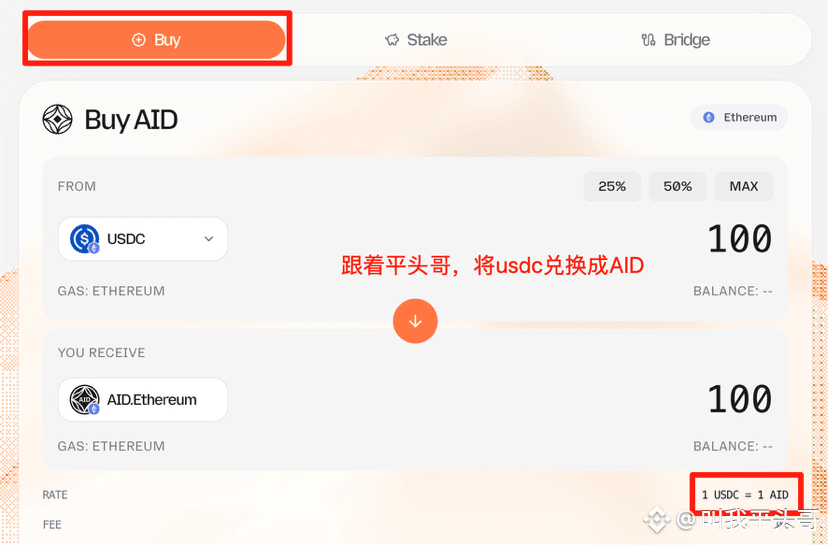Switch to the Stake tab
Viewport: 828px width, 545px height.
(x=416, y=40)
